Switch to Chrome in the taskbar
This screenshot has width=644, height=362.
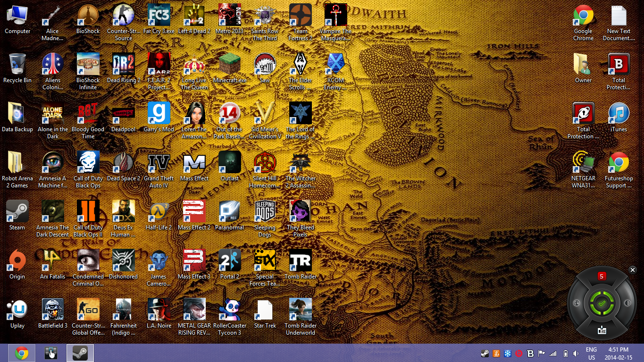tap(21, 353)
